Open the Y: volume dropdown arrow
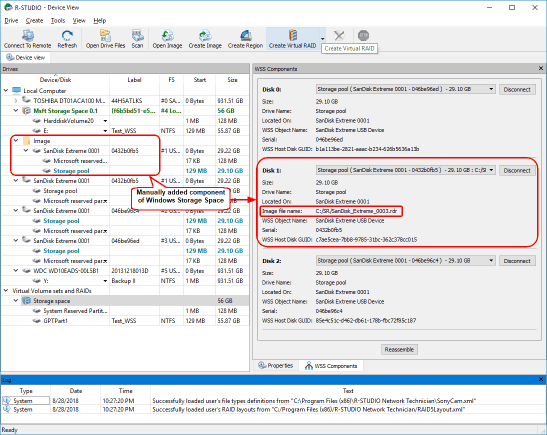Viewport: 547px width, 435px height. point(105,281)
